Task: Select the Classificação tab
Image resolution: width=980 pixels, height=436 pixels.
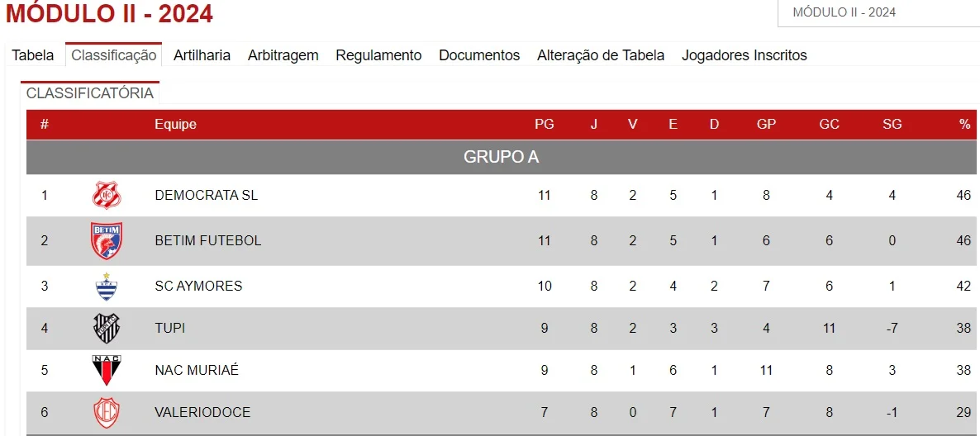Action: (x=114, y=55)
